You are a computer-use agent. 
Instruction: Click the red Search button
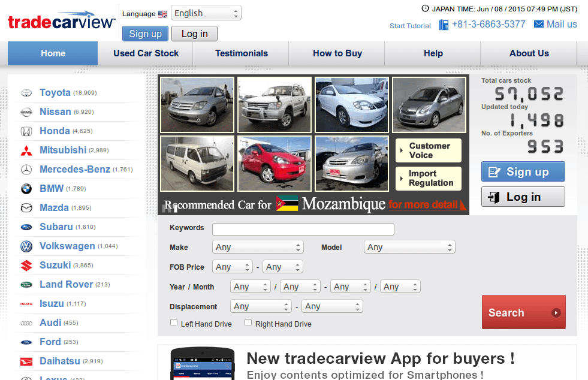(523, 312)
